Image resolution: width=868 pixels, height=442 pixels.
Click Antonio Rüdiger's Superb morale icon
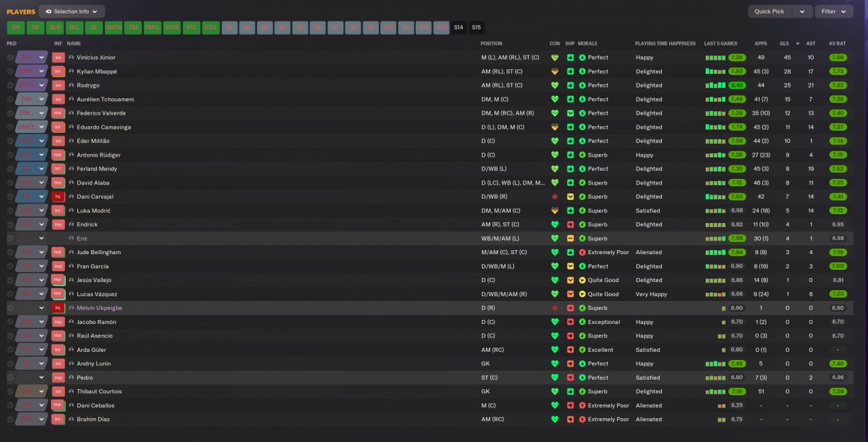coord(583,155)
